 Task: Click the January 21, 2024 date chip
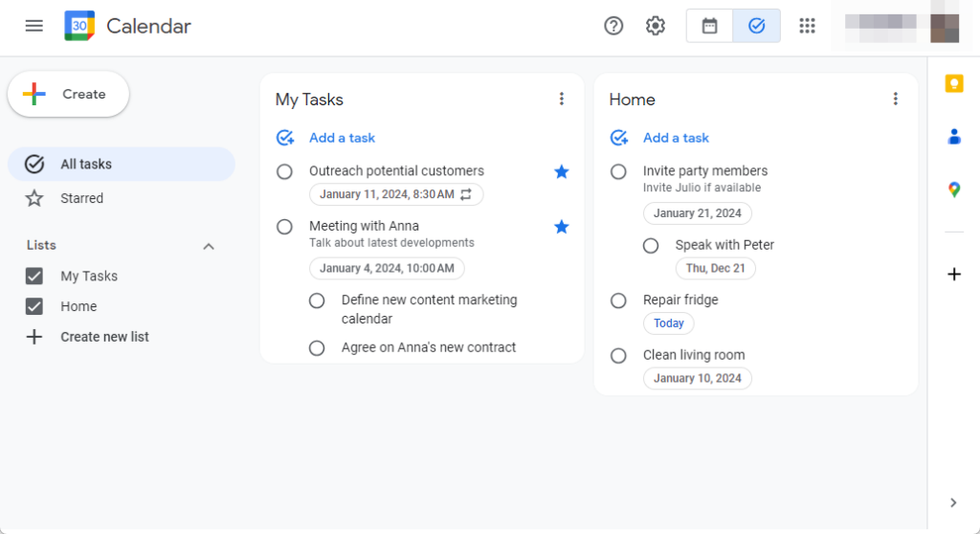697,213
